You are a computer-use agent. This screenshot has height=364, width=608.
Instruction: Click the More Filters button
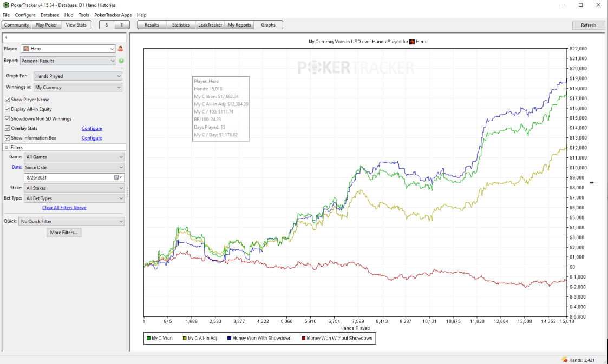(64, 233)
